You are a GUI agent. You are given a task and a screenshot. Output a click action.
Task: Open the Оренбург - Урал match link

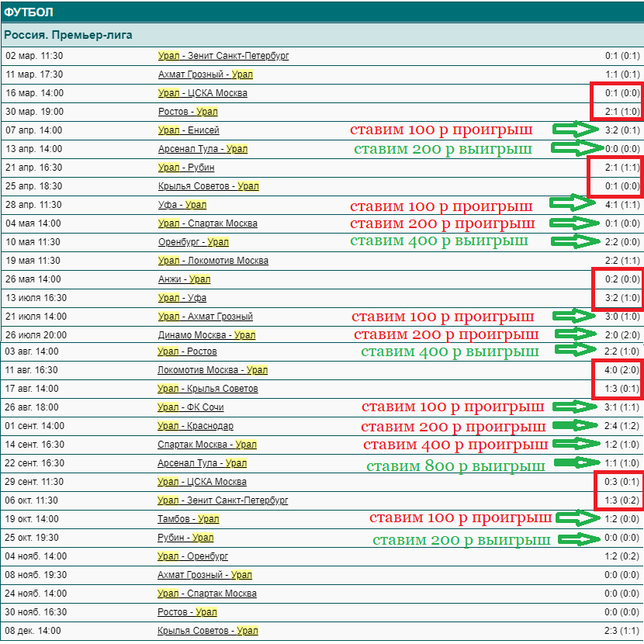[193, 242]
